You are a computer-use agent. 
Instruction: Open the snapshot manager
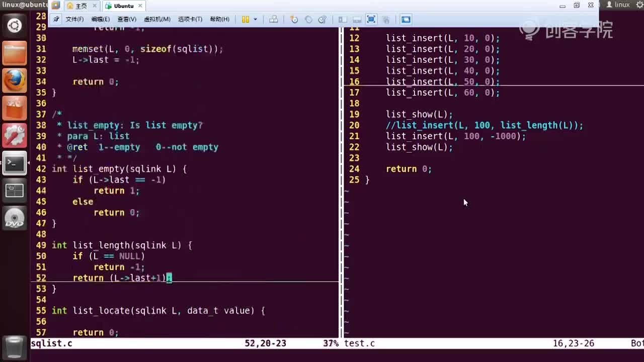323,20
